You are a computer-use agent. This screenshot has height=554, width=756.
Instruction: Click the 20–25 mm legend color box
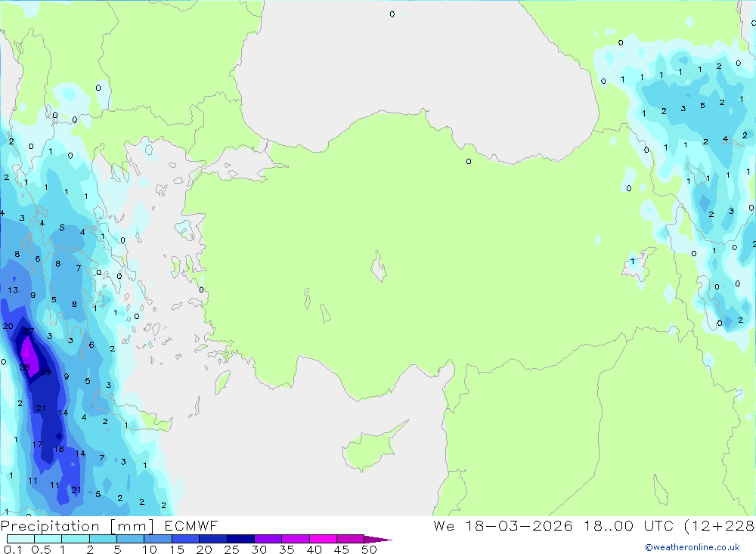pyautogui.click(x=213, y=539)
